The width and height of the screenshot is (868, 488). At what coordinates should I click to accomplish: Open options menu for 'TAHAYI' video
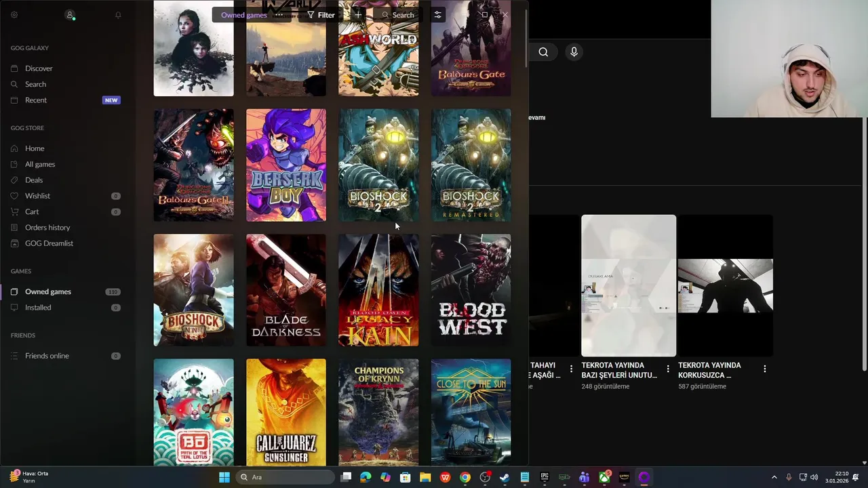coord(571,369)
